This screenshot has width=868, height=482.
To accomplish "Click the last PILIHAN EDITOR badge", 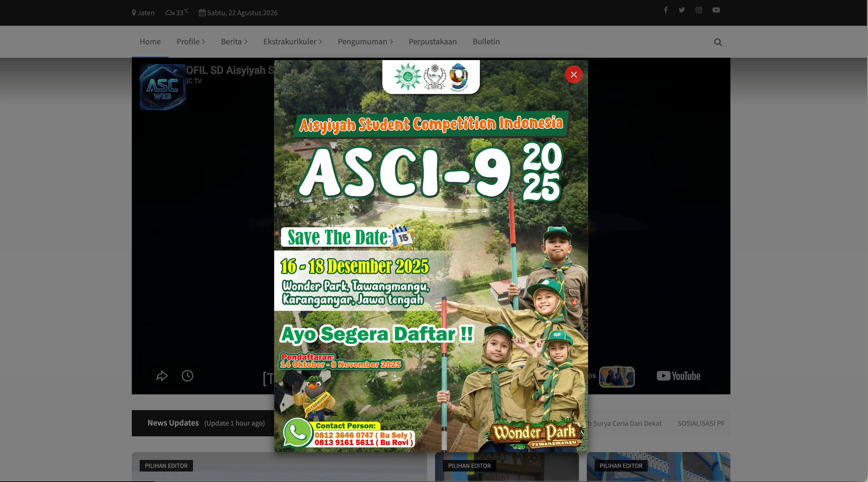I will [621, 465].
